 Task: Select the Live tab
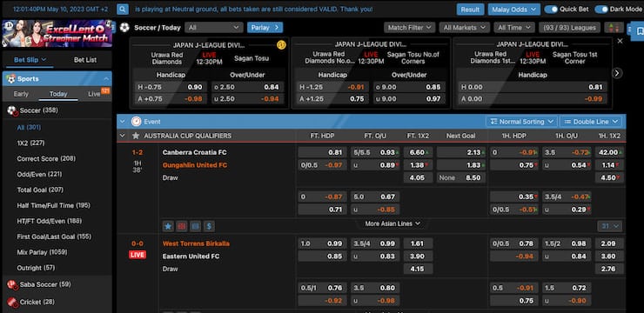tap(95, 94)
